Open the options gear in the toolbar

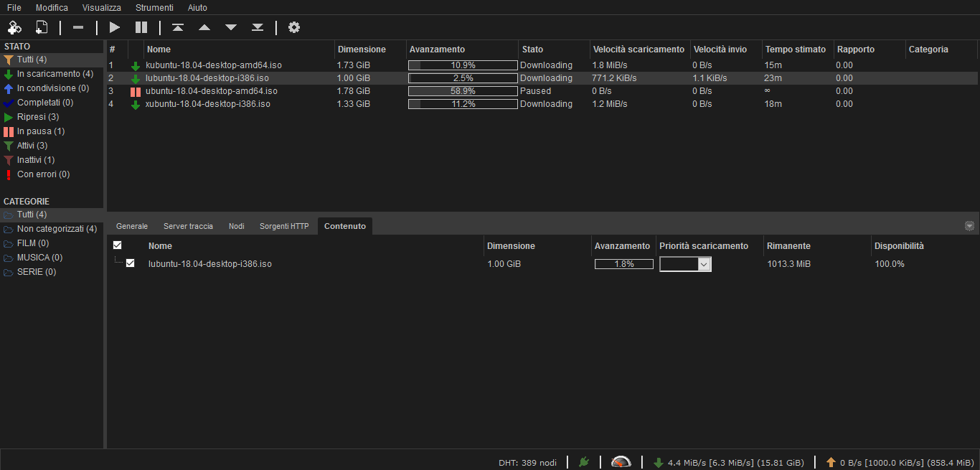[294, 27]
